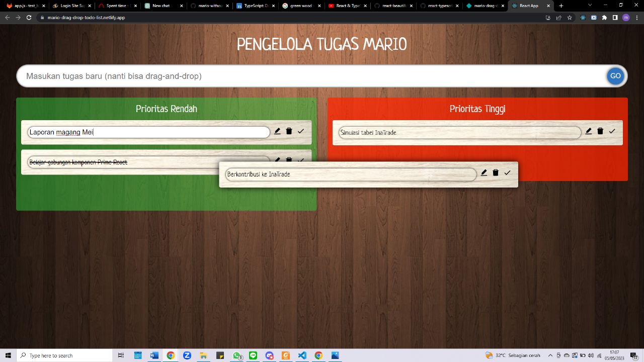Viewport: 644px width, 362px height.
Task: Edit the Simulasi tabel InaTrade task
Action: click(589, 131)
